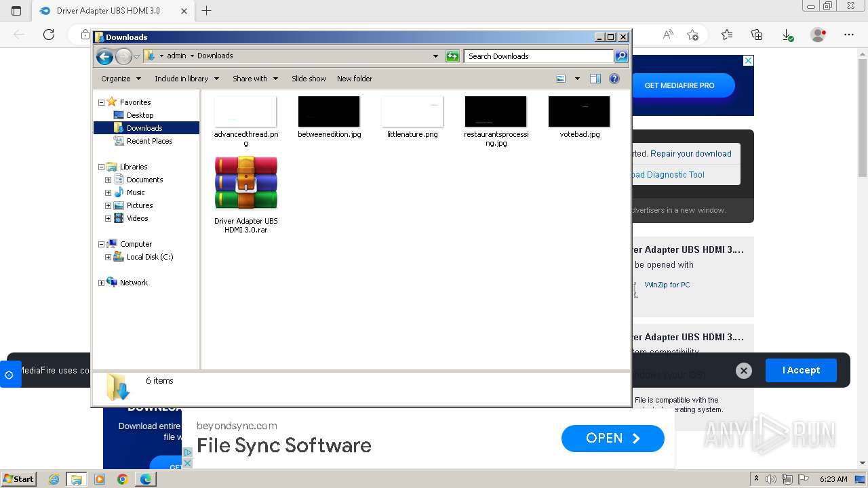Open the Include in library menu

pyautogui.click(x=187, y=79)
